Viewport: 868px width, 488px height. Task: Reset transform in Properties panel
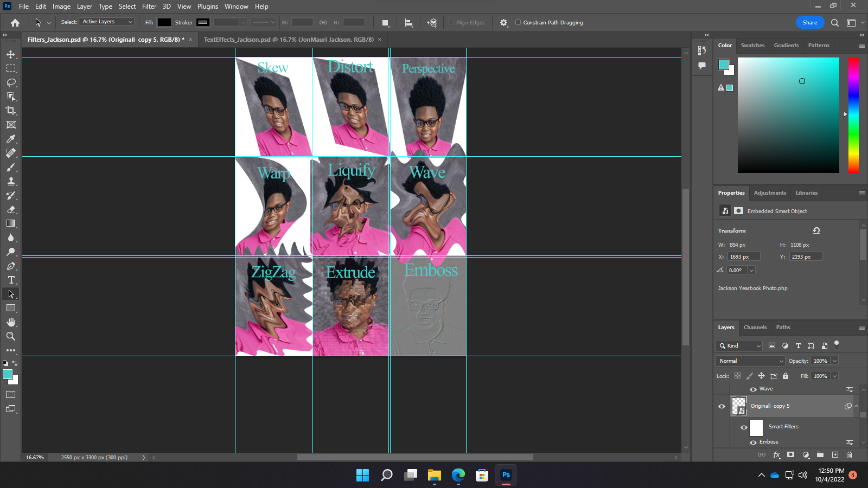pyautogui.click(x=816, y=230)
